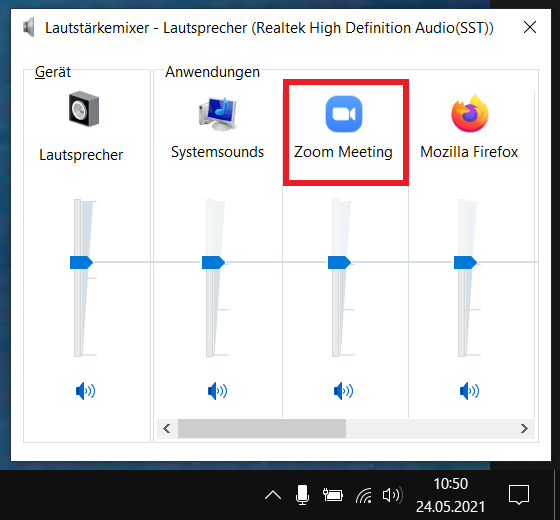Click the Zoom Meeting volume slider handle
Image resolution: width=560 pixels, height=520 pixels.
339,262
